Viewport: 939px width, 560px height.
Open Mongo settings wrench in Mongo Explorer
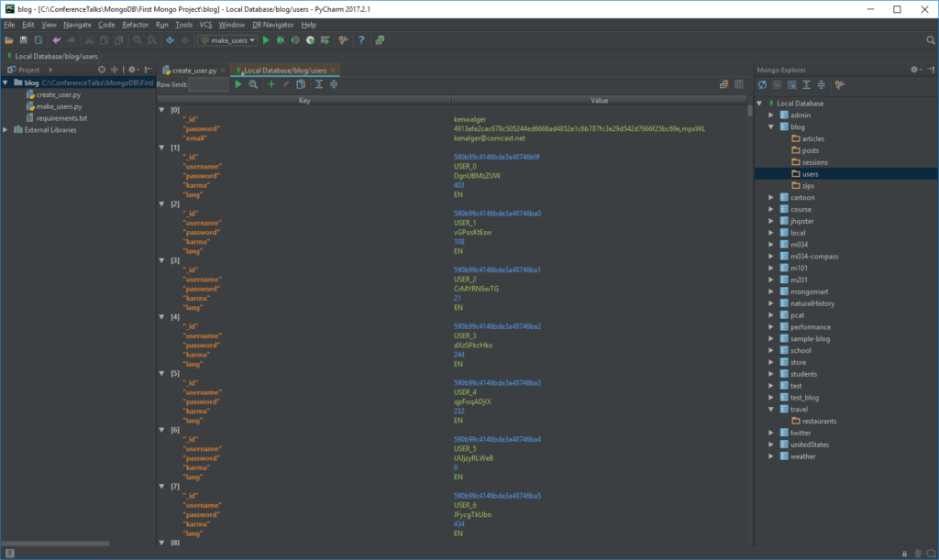[x=840, y=85]
